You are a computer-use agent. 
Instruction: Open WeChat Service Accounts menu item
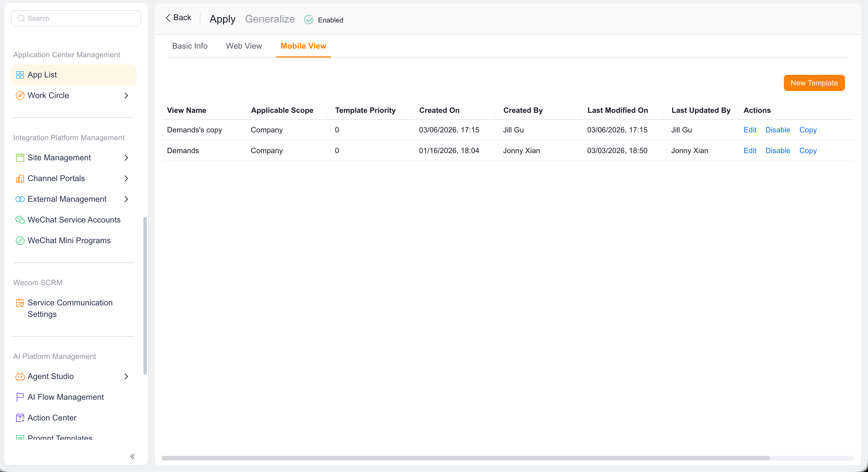(74, 220)
